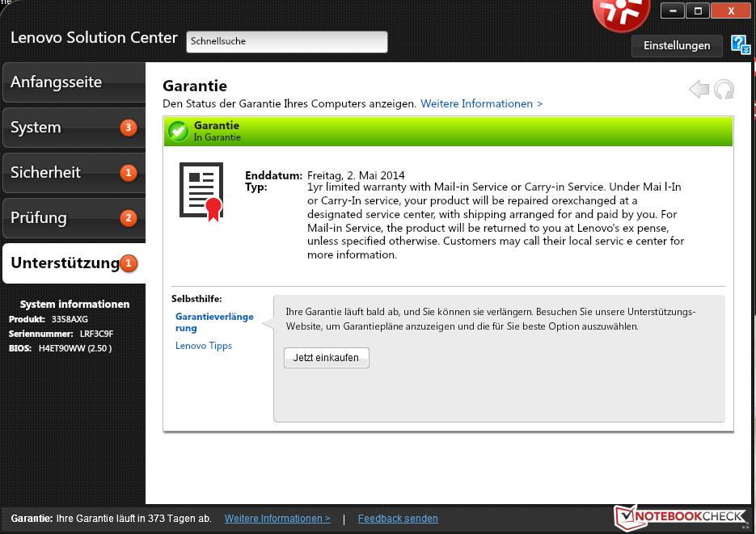Click the Enddatum value Freitag, 2. Mai 2014
Viewport: 756px width, 534px height.
[x=356, y=175]
